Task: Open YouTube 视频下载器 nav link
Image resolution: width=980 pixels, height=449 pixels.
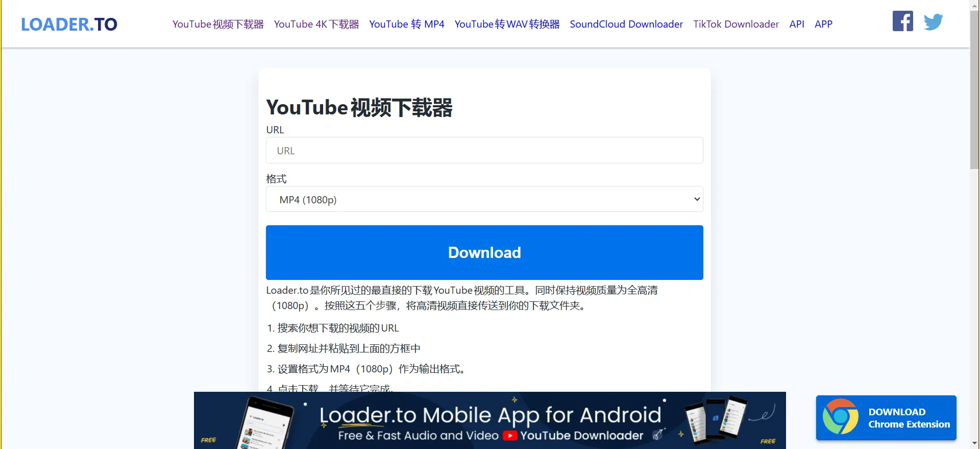Action: tap(218, 24)
